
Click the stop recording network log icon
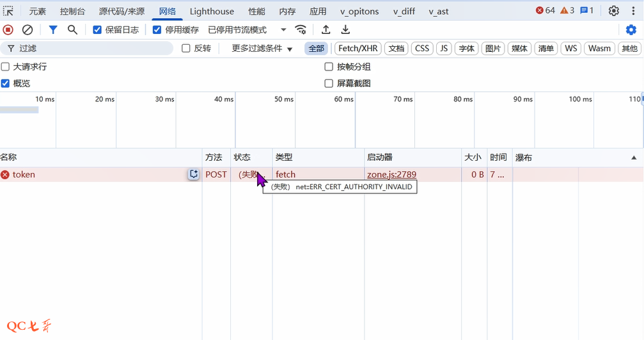(8, 29)
